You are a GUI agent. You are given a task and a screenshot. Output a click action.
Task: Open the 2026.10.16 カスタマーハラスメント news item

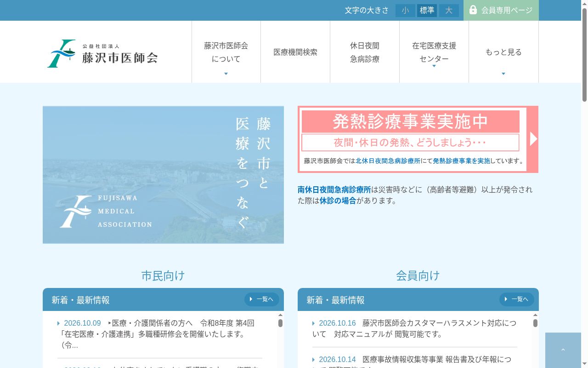click(x=415, y=329)
